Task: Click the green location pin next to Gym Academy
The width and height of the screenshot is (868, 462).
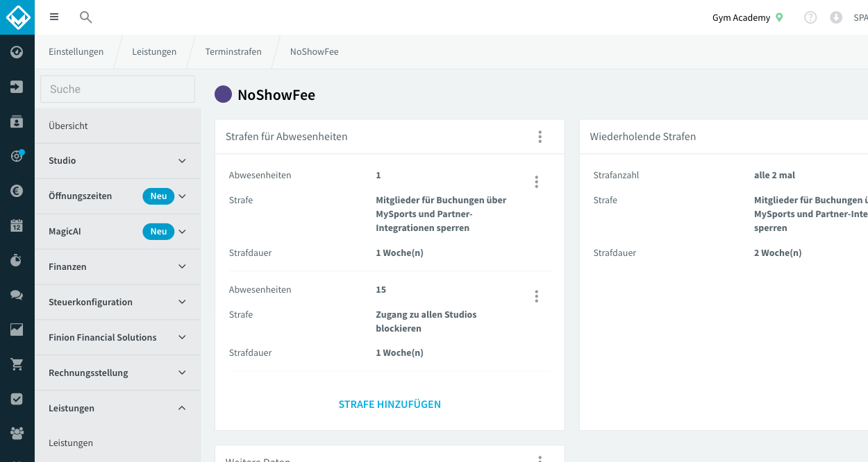Action: [779, 17]
